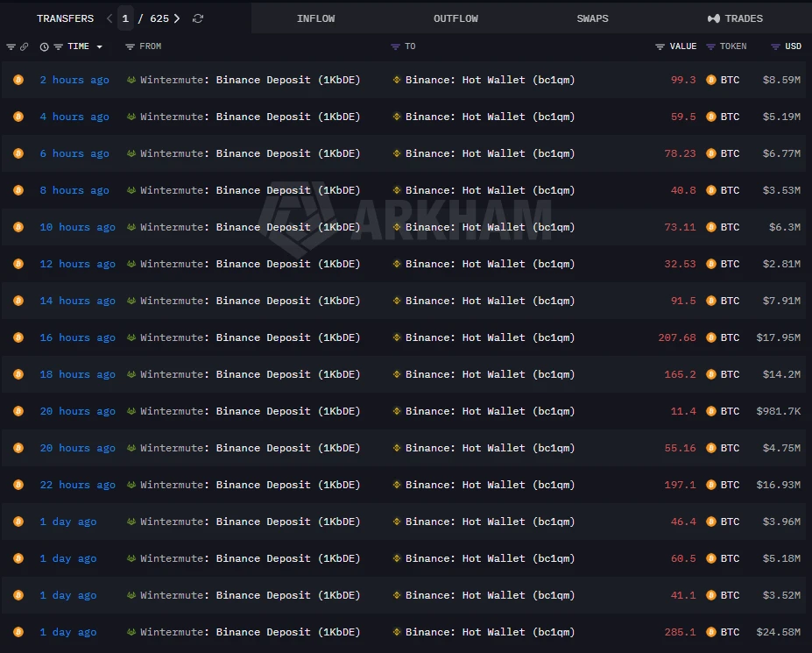
Task: Filter by TO column
Action: pyautogui.click(x=395, y=46)
